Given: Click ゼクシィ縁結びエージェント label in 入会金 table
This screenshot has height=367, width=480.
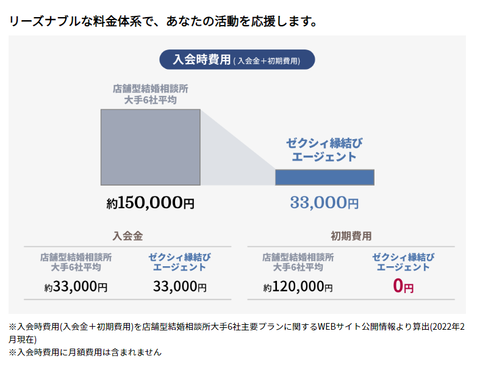Looking at the screenshot, I should 180,262.
